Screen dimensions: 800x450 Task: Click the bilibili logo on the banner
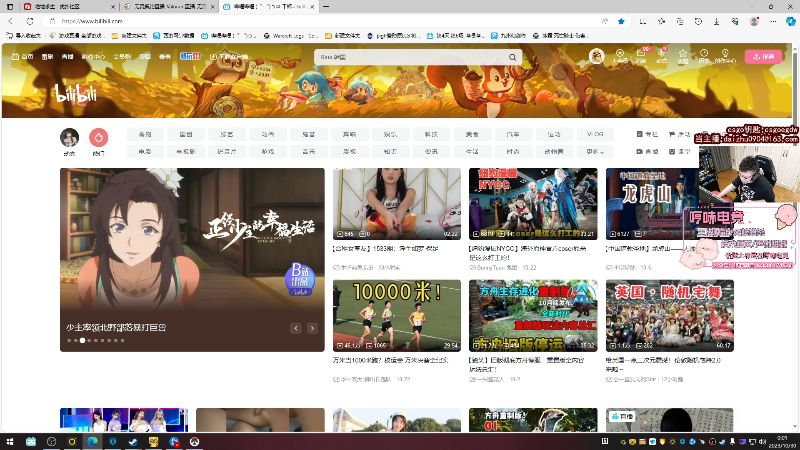(76, 93)
